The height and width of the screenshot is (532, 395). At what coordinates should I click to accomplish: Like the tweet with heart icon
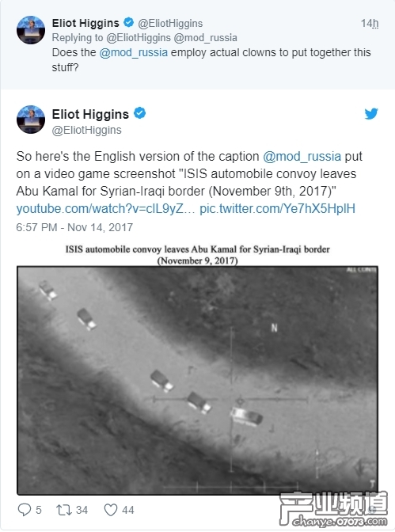tap(111, 510)
